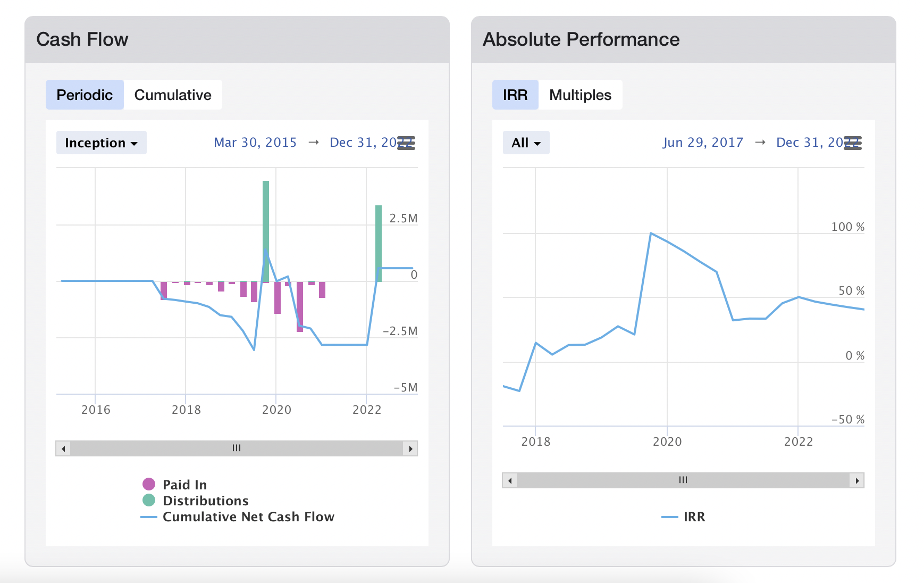Click the Absolute Performance panel title

[x=581, y=39]
